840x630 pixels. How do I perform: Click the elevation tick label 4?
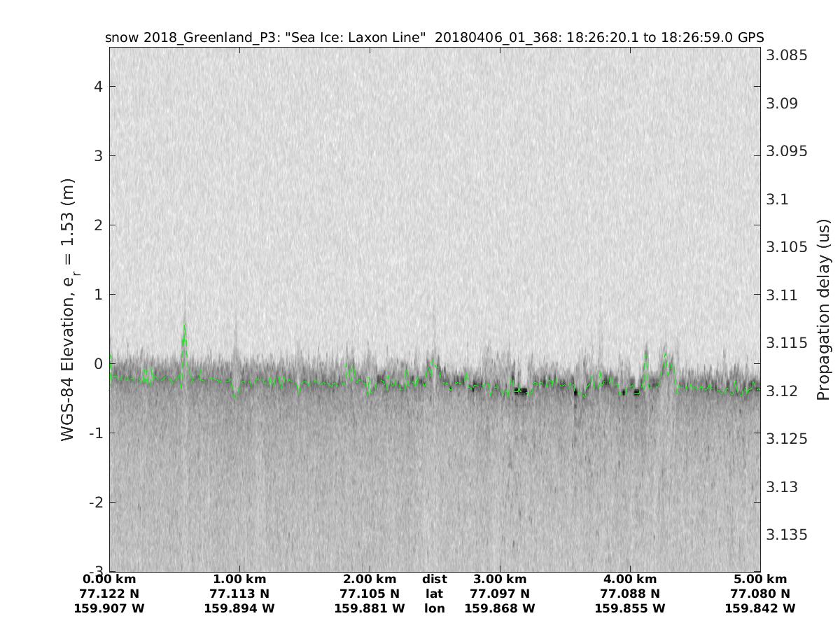[98, 86]
